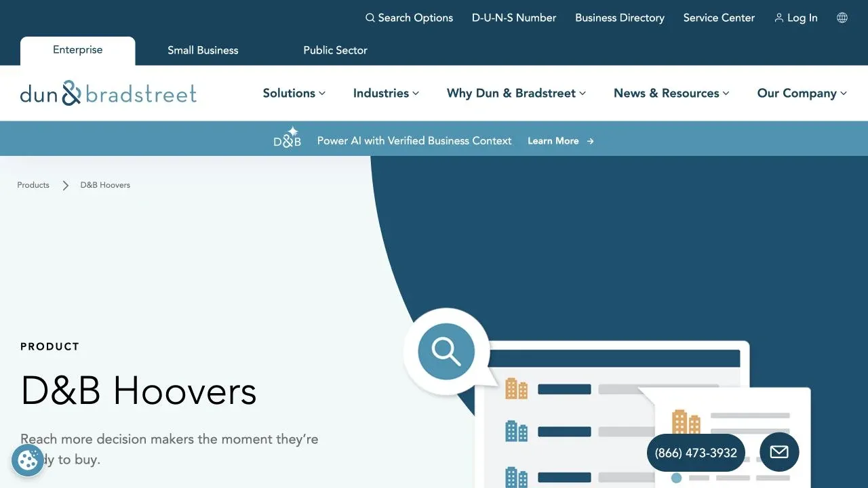The width and height of the screenshot is (868, 488).
Task: Click the PRODUCT label above the heading
Action: coord(50,346)
